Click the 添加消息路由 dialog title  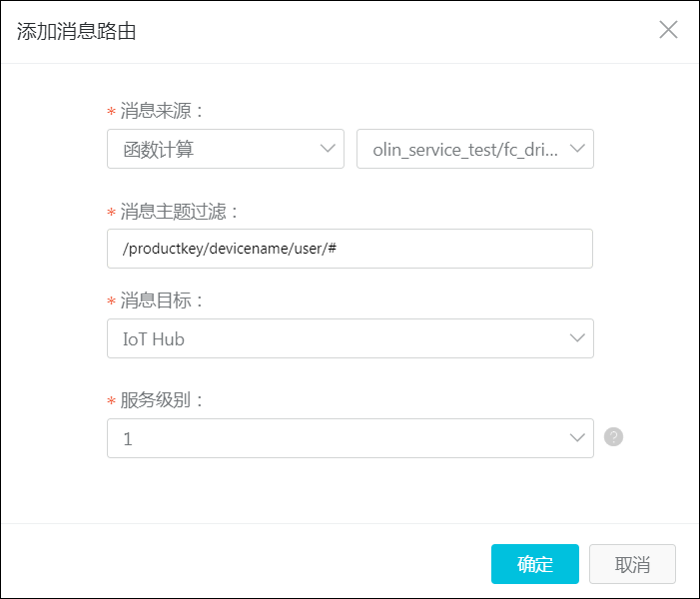(76, 31)
